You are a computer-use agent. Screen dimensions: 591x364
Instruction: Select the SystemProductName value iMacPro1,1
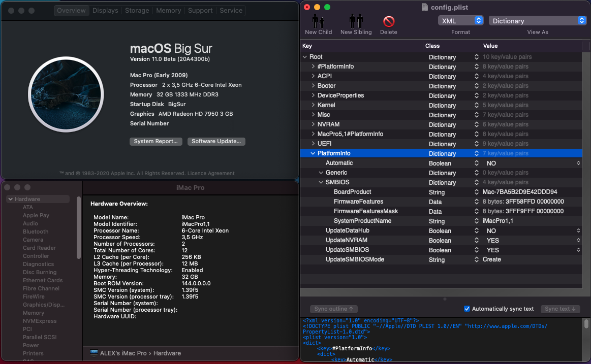tap(497, 221)
